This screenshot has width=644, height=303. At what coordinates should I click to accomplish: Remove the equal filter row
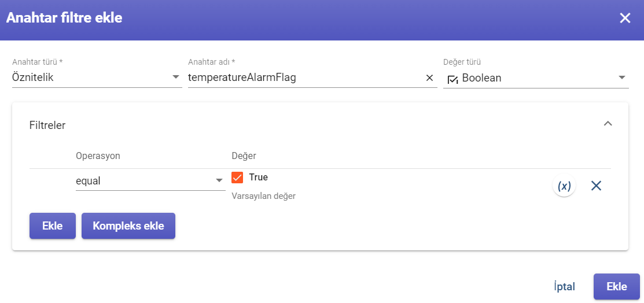tap(596, 186)
